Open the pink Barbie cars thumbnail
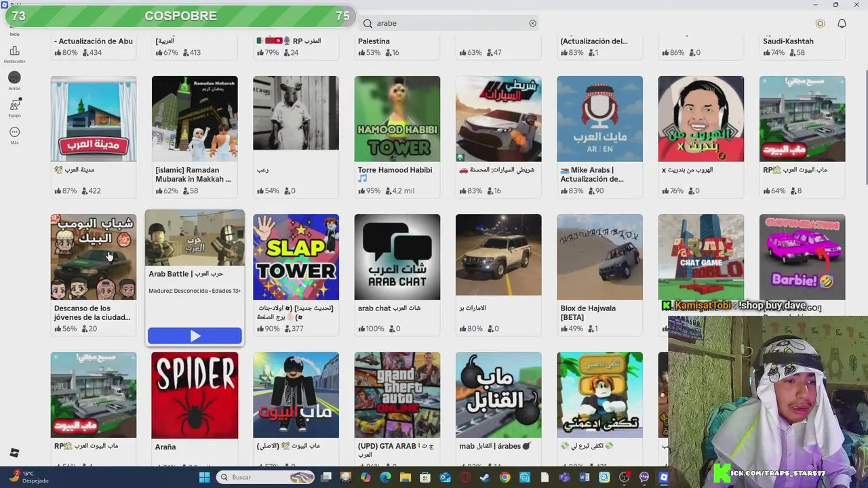Screen dimensions: 868x488 [802, 257]
